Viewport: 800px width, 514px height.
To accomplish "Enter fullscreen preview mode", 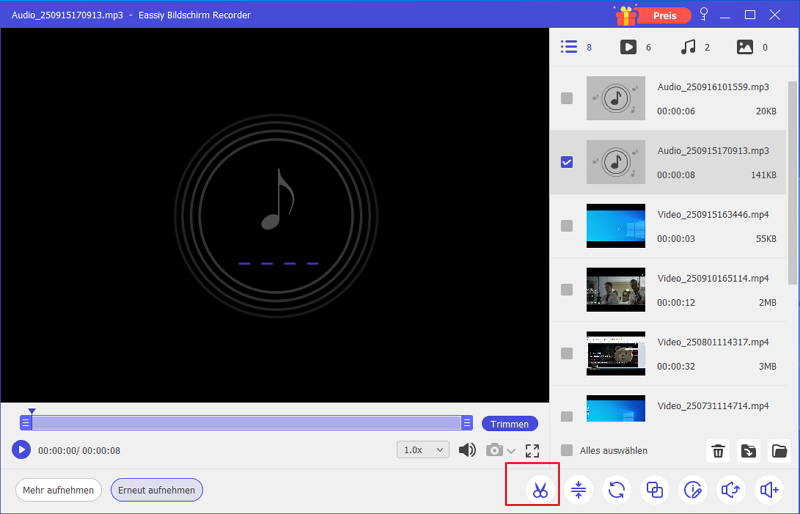I will 532,451.
